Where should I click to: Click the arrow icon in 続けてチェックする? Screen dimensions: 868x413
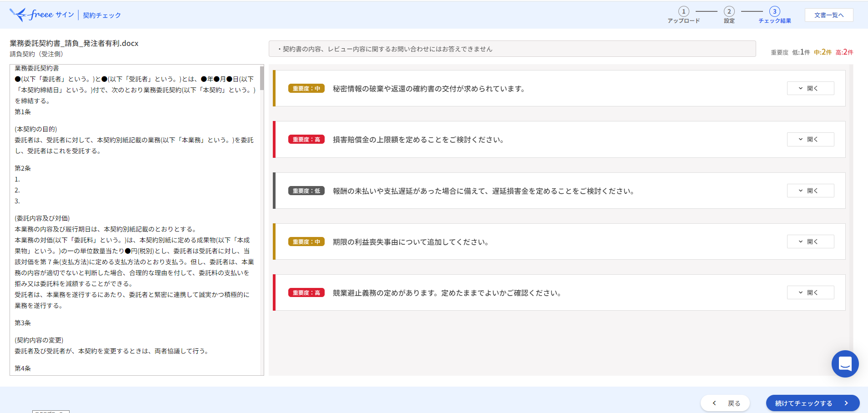[846, 403]
